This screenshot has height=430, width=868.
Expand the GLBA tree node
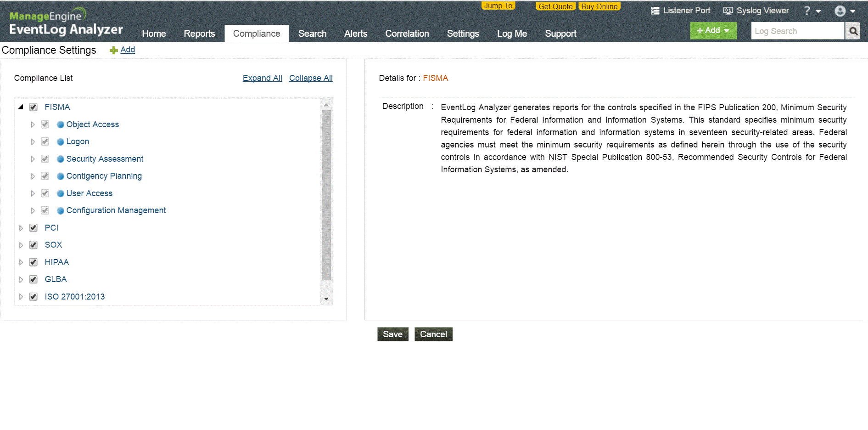coord(21,279)
